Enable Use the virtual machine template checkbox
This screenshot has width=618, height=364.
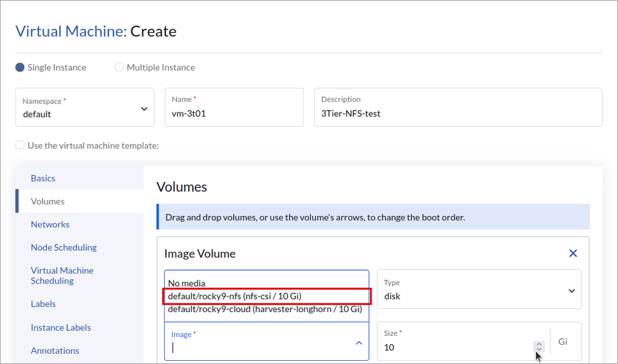pos(20,145)
